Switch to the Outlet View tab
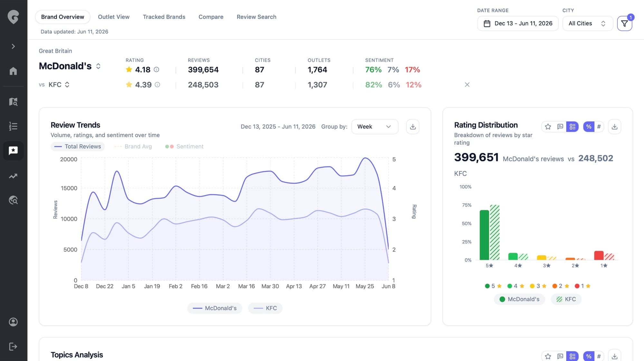This screenshot has width=644, height=361. [114, 17]
